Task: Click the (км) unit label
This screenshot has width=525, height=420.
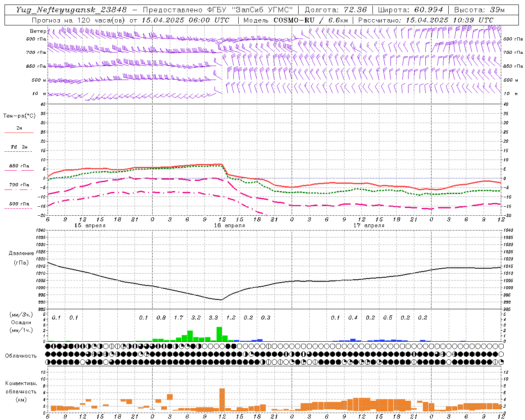Action: tap(21, 399)
